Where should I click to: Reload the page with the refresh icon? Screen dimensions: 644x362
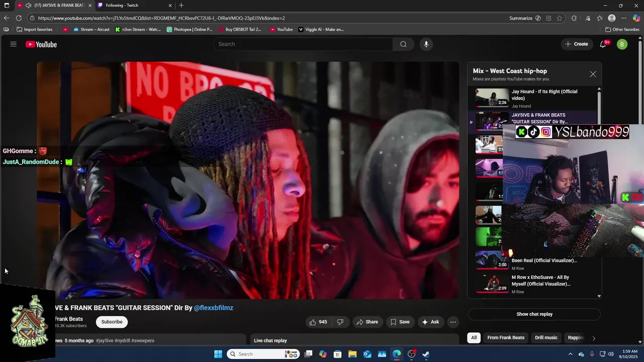19,18
